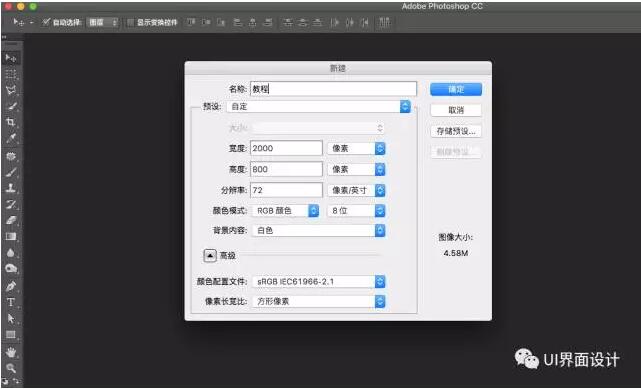
Task: Select the Blur tool droplet icon
Action: click(11, 253)
